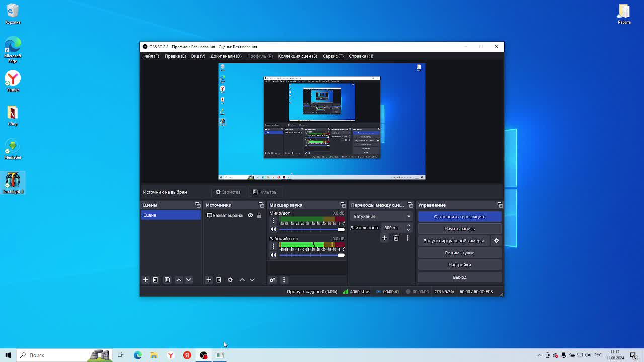Click the OBS preview canvas

tap(322, 122)
